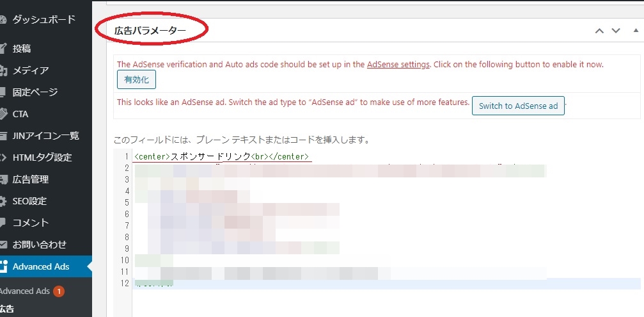The image size is (644, 317).
Task: Open the 広告管理 menu item
Action: (x=31, y=179)
